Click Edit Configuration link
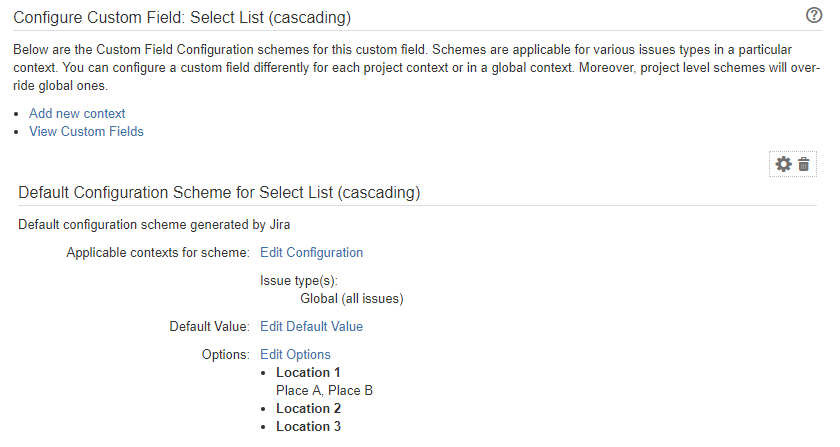 [x=311, y=252]
